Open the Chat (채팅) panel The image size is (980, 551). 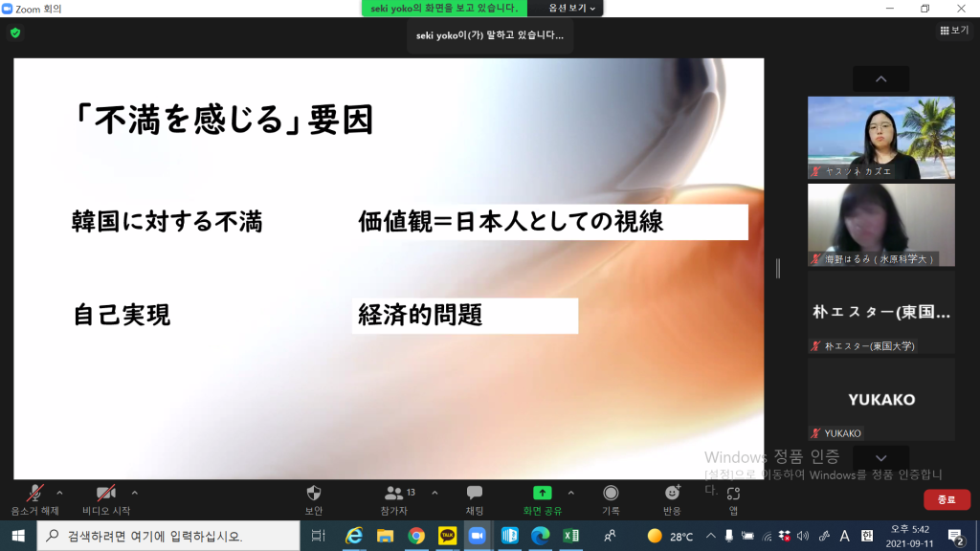(x=475, y=494)
